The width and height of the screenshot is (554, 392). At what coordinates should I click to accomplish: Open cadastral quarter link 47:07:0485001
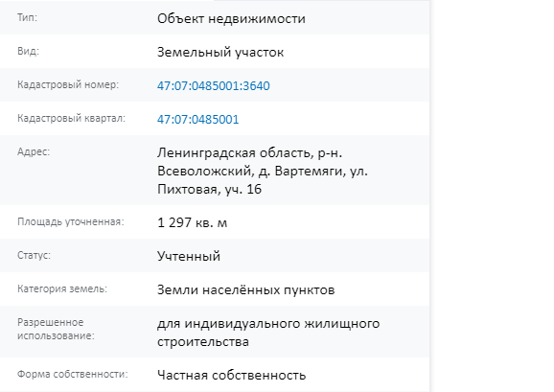pos(197,120)
